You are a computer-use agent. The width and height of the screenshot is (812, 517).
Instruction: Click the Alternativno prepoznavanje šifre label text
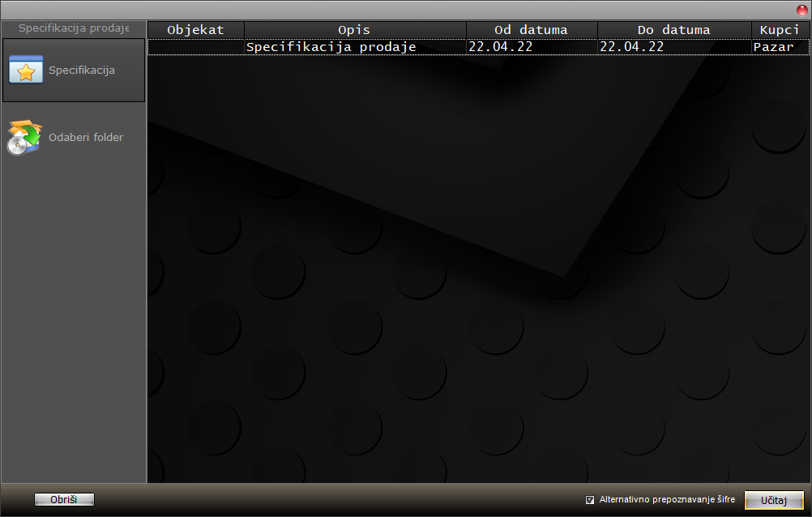[x=667, y=499]
